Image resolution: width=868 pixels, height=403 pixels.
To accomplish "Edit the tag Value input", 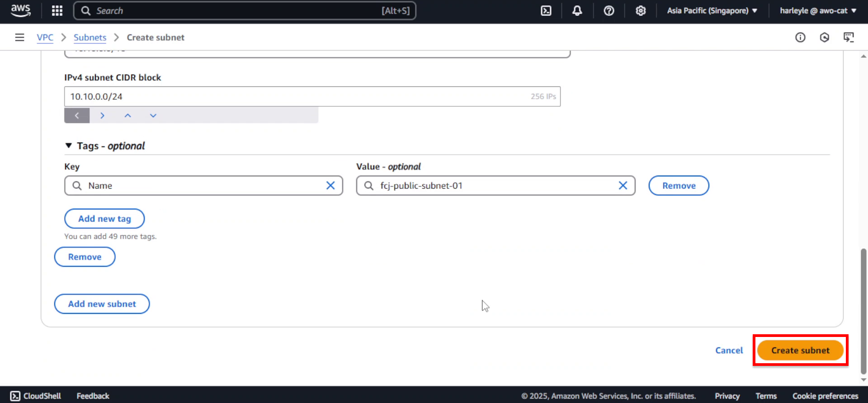I will coord(495,185).
